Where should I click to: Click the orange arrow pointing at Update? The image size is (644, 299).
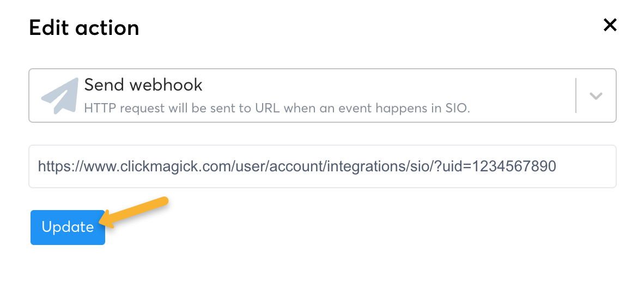click(x=136, y=213)
